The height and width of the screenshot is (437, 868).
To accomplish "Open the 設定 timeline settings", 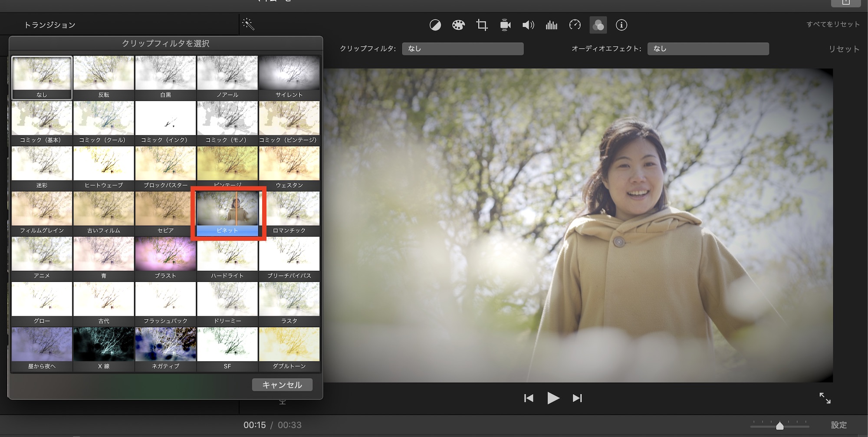I will 838,425.
